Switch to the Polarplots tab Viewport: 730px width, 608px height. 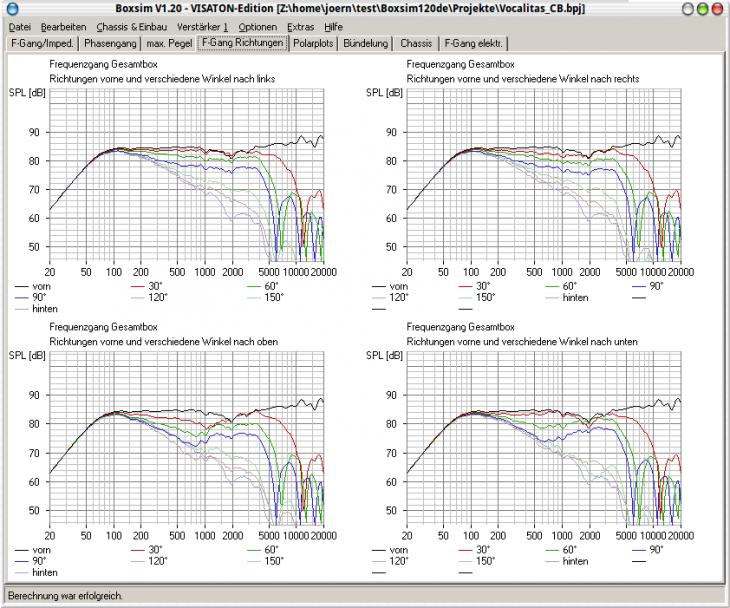pos(313,43)
